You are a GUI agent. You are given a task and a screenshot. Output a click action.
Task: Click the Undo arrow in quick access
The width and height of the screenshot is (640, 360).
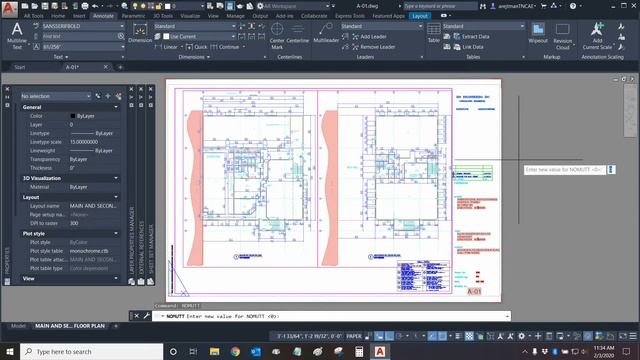(x=95, y=6)
